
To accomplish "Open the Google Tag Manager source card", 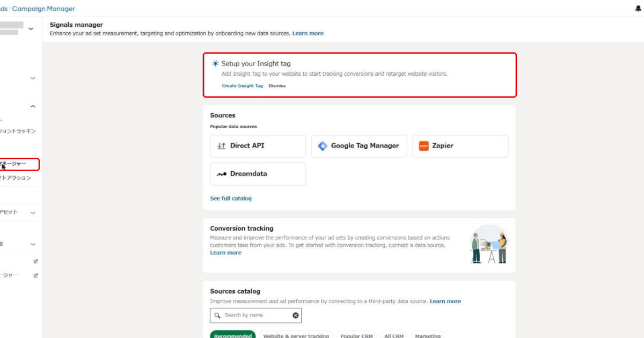I will (x=359, y=146).
